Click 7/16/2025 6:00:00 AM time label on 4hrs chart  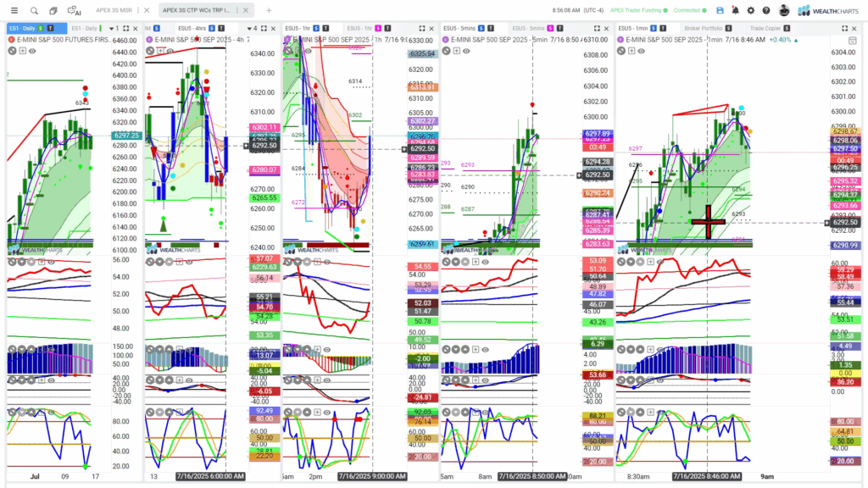point(210,476)
